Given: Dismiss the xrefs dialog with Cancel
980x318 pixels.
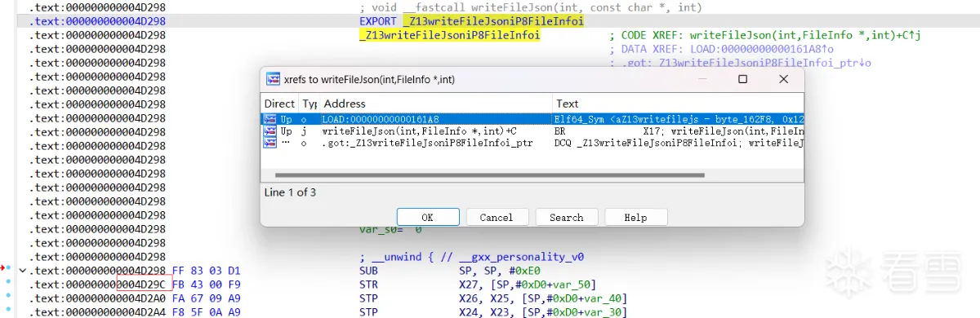Looking at the screenshot, I should click(497, 218).
